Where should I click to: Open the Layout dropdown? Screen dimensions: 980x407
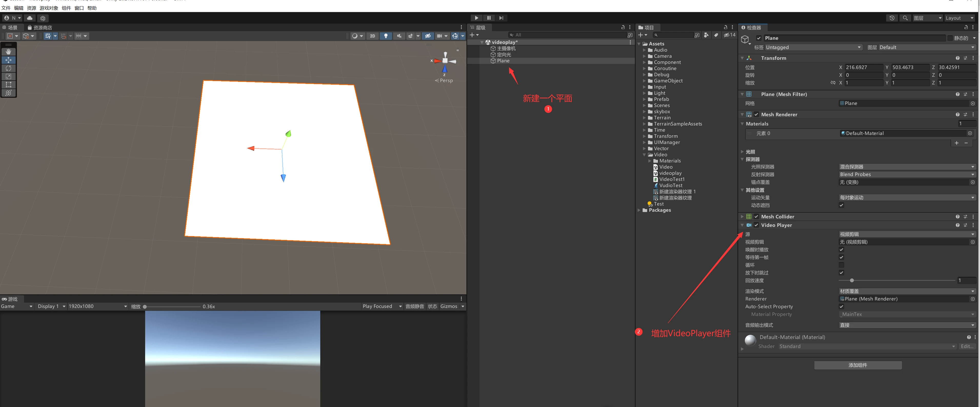(x=959, y=18)
